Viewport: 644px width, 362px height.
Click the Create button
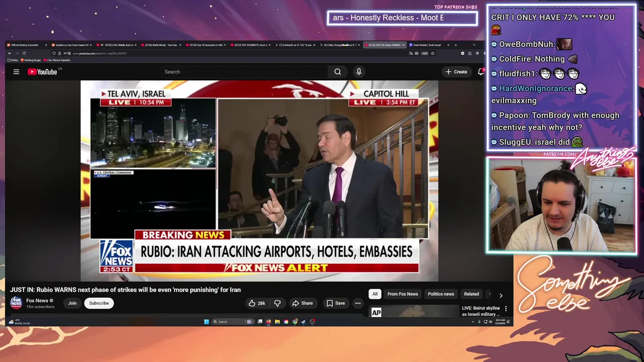point(456,72)
